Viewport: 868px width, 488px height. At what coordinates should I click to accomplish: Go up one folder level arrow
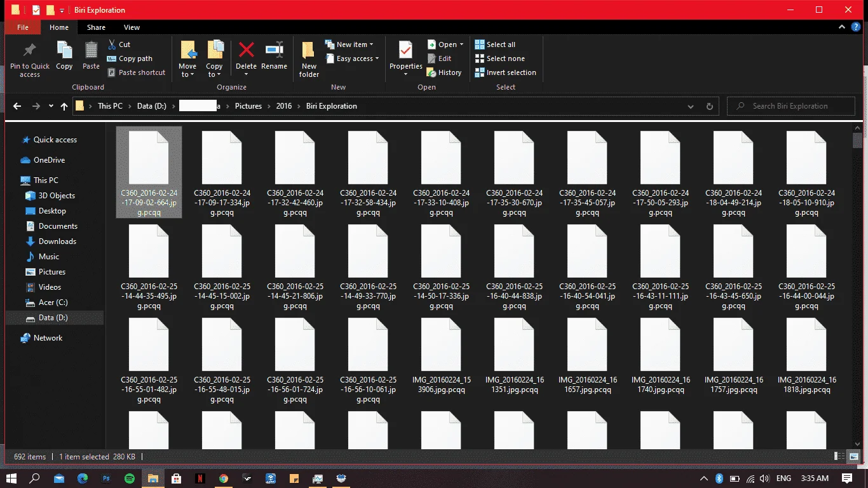(x=64, y=106)
